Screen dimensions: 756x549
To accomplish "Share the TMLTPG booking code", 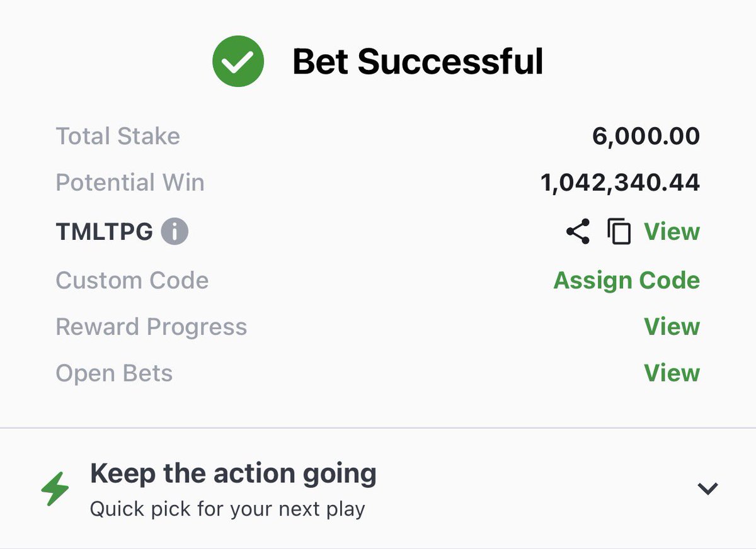I will [578, 232].
